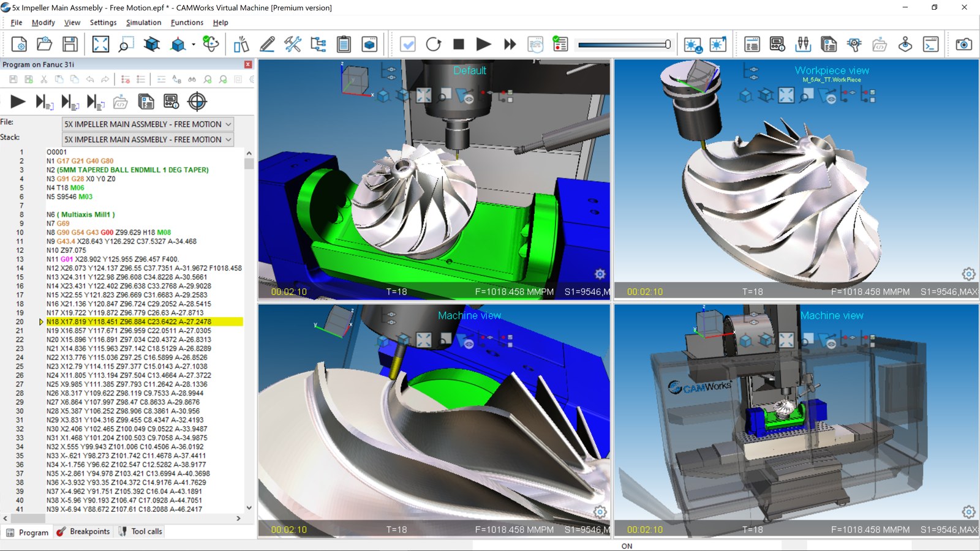Close the Program on Fanuc 31i panel
980x551 pixels.
click(x=248, y=64)
